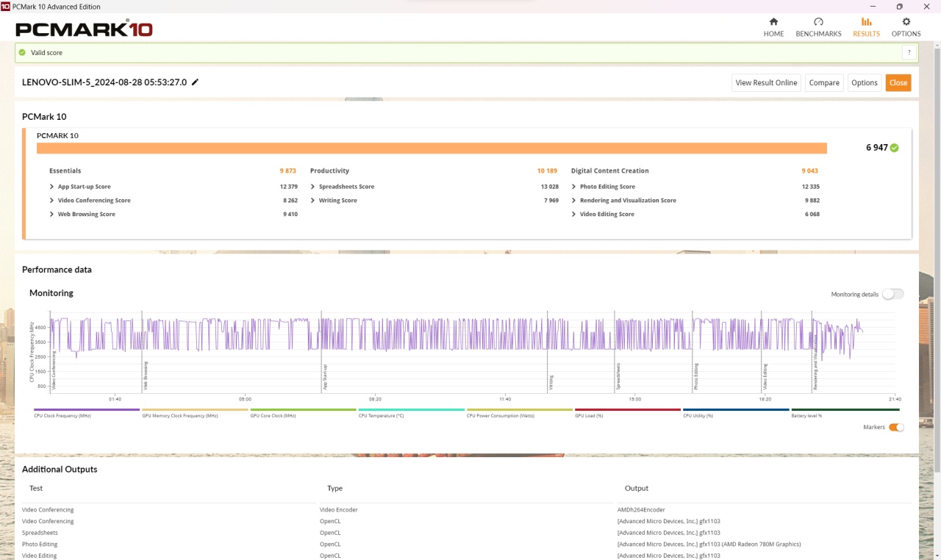The width and height of the screenshot is (941, 560).
Task: Click the Essentials score 9 873
Action: point(287,170)
